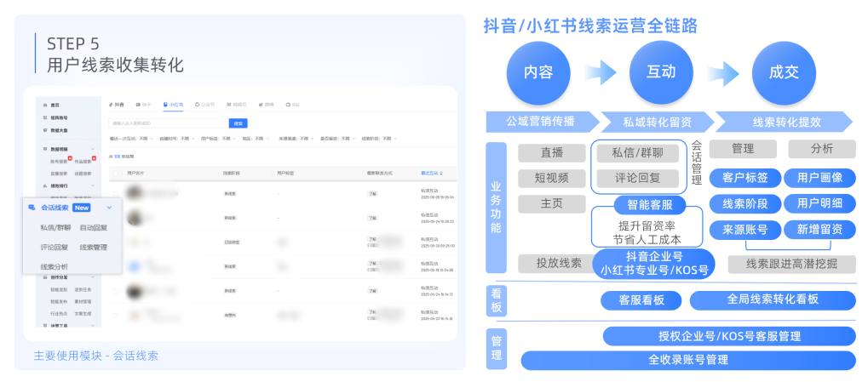Click the sort arrows next to 最近互动
The height and width of the screenshot is (382, 868).
[x=440, y=174]
